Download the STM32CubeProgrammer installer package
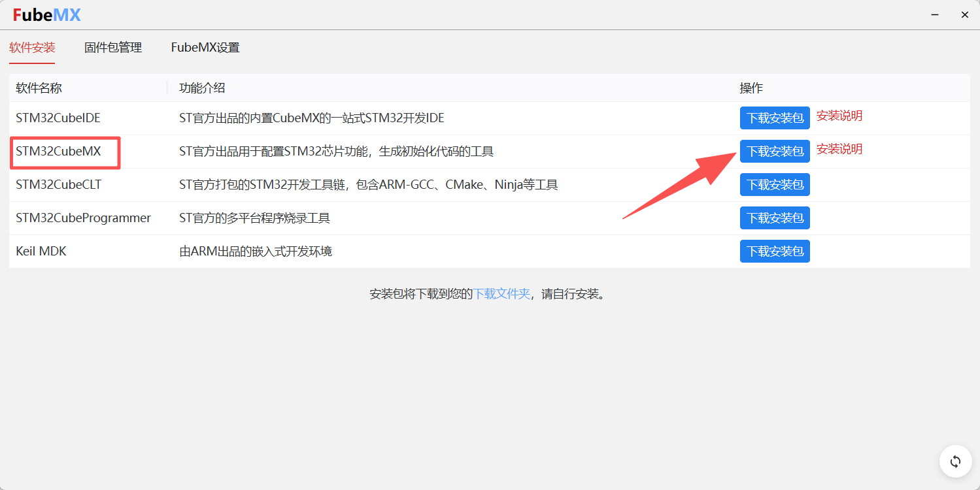This screenshot has width=980, height=490. click(775, 218)
